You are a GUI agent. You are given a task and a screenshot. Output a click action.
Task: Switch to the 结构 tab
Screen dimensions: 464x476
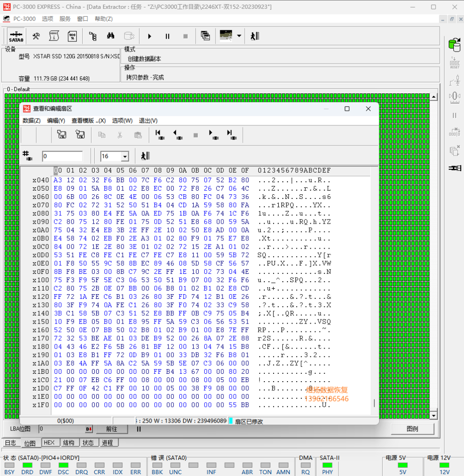69,443
